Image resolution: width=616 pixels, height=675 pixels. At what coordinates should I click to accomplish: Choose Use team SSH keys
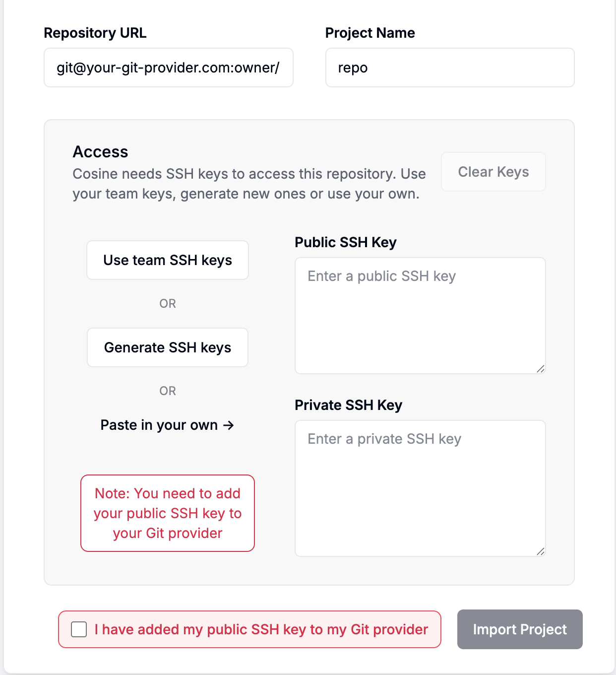point(168,260)
